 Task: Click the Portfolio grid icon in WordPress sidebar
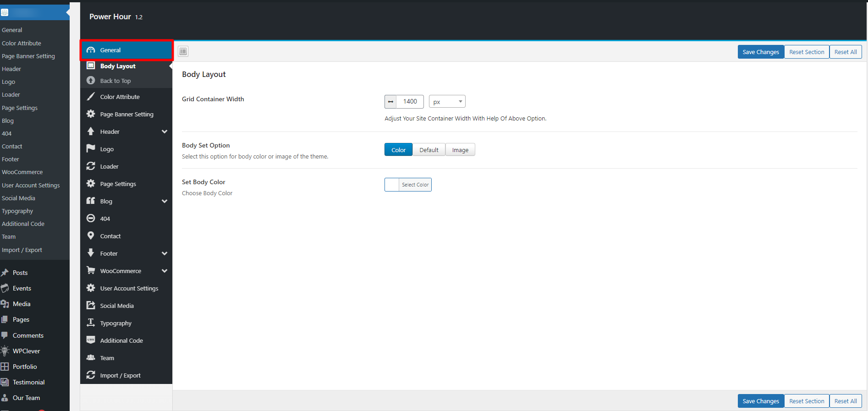tap(5, 367)
